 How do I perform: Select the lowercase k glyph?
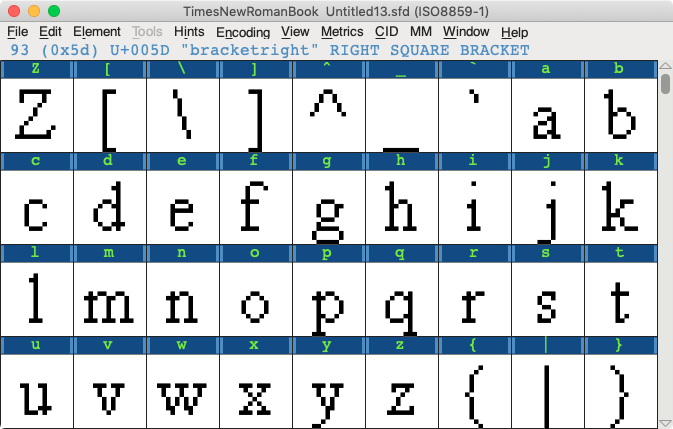[x=621, y=207]
